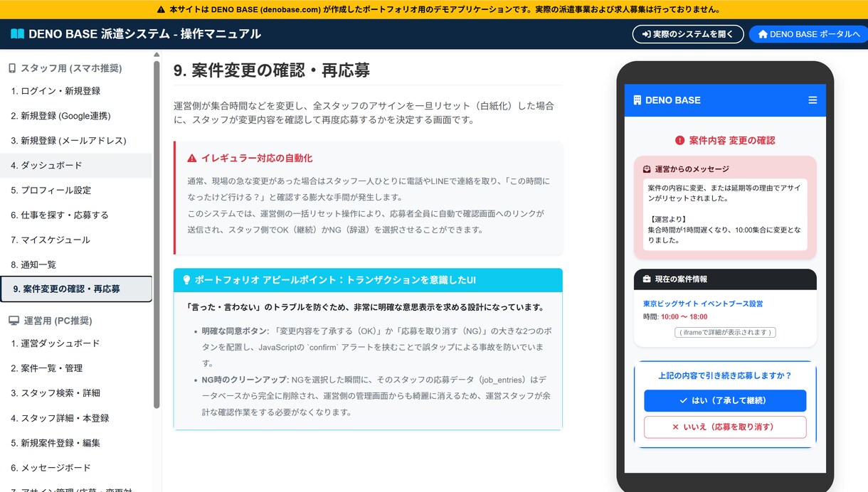Click the 東京ビッグサイト イベントブース設営 job title
The image size is (868, 492).
[703, 304]
